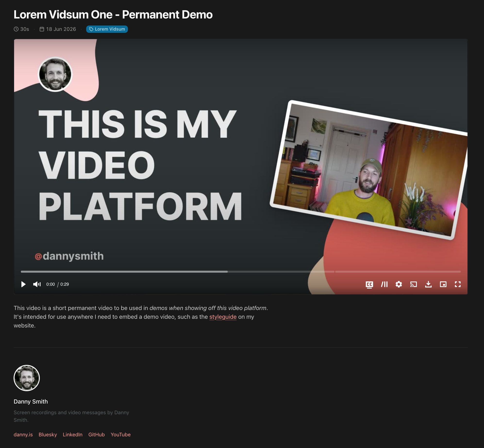Viewport: 484px width, 448px height.
Task: Open the danny.is link
Action: click(x=23, y=435)
